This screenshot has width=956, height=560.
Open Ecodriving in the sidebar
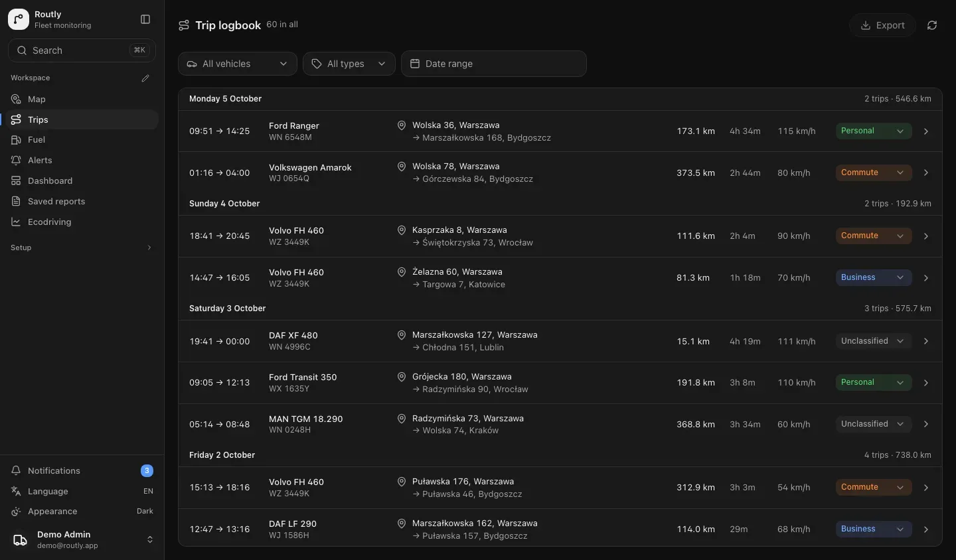[82, 222]
